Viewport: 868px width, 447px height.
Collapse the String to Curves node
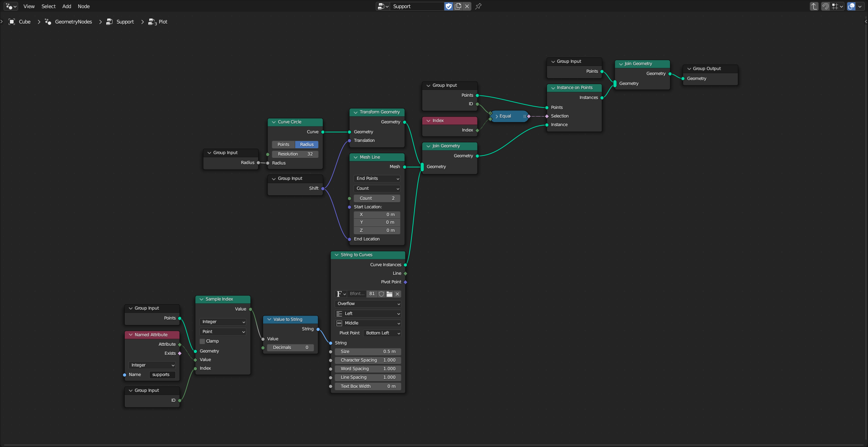pyautogui.click(x=336, y=255)
